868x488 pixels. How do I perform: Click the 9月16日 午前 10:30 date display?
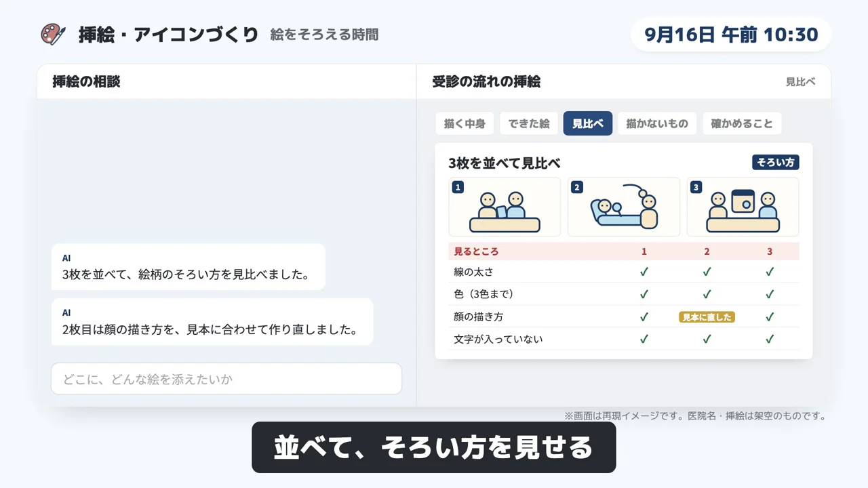coord(731,35)
